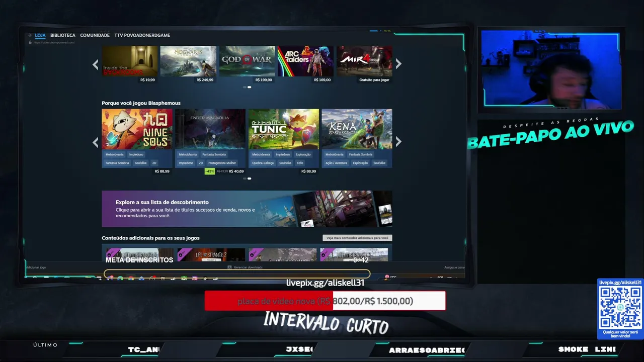Viewport: 644px width, 362px height.
Task: Click the Fofo tag under TUNIC
Action: 300,163
